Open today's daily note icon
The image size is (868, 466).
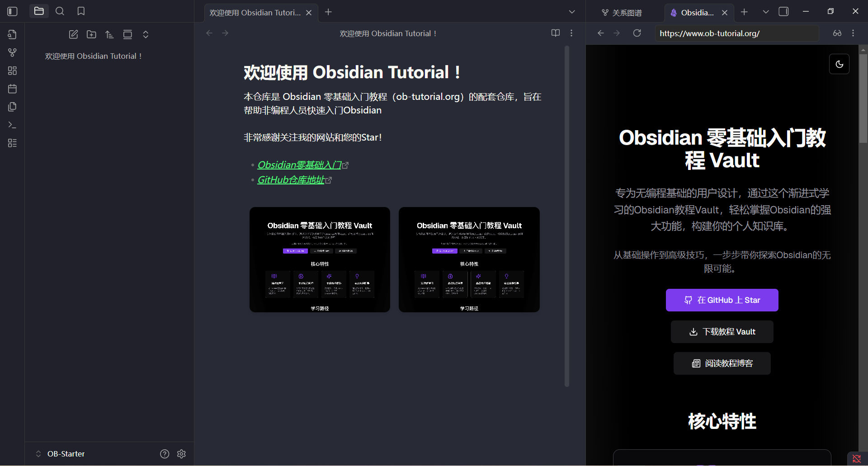tap(12, 89)
